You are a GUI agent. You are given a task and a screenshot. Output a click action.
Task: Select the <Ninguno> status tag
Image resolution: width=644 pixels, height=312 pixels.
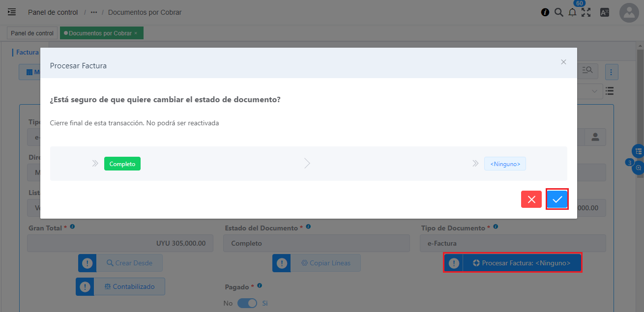tap(505, 164)
